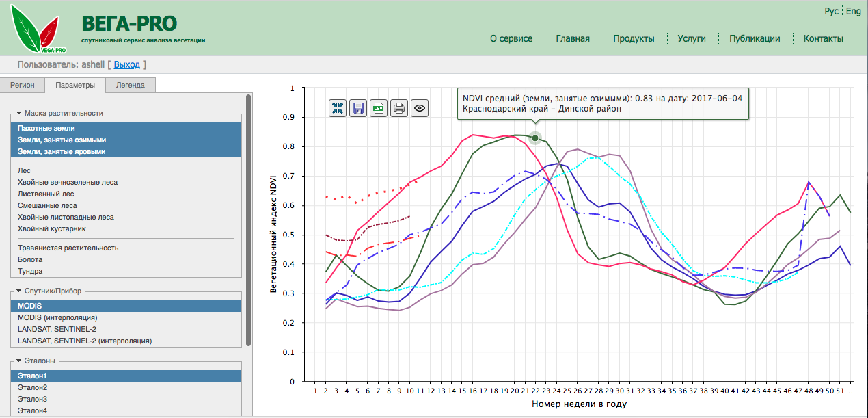This screenshot has height=418, width=868.
Task: Open the Легенда tab
Action: (130, 86)
